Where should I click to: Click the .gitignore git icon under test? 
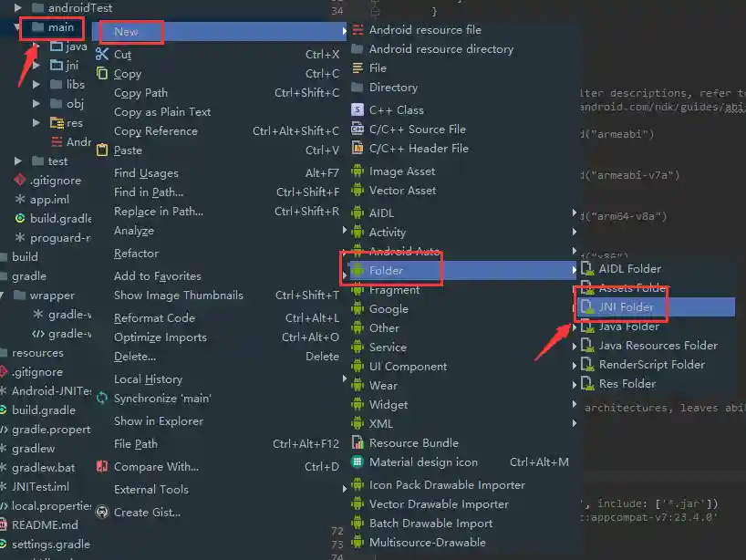point(19,180)
